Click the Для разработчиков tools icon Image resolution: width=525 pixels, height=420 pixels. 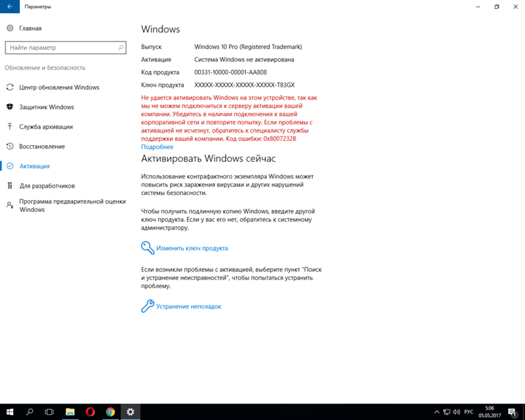10,186
